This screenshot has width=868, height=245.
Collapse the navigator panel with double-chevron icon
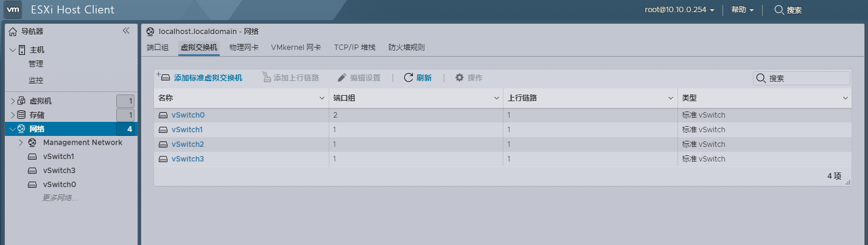126,30
